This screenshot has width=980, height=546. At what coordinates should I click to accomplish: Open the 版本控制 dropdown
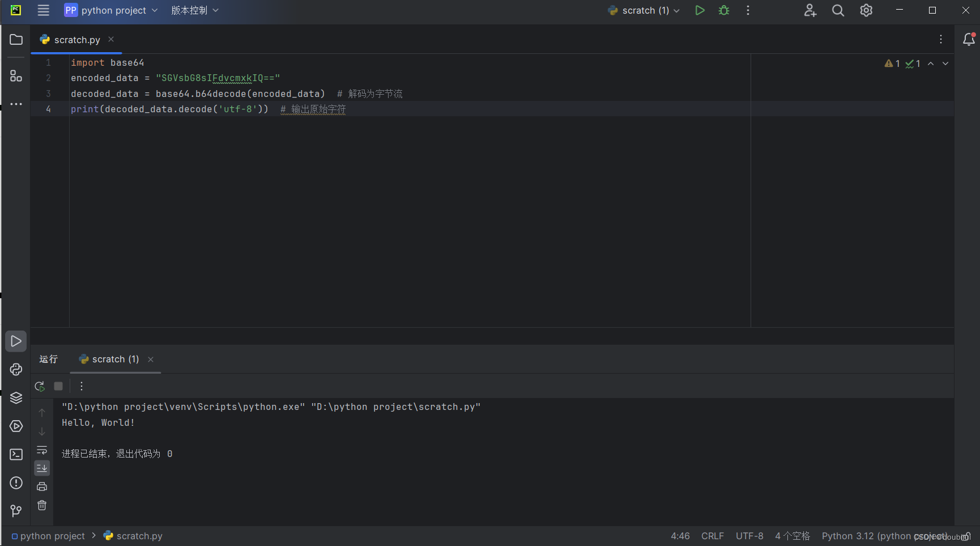pyautogui.click(x=195, y=10)
